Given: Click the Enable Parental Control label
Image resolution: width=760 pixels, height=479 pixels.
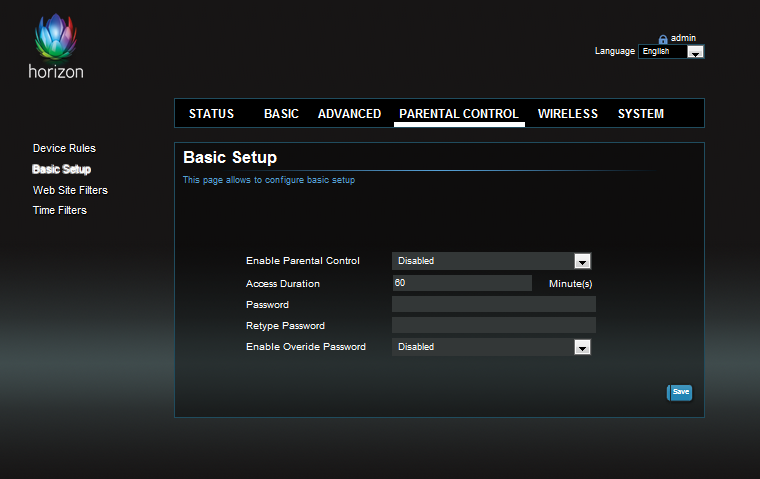Looking at the screenshot, I should 303,261.
